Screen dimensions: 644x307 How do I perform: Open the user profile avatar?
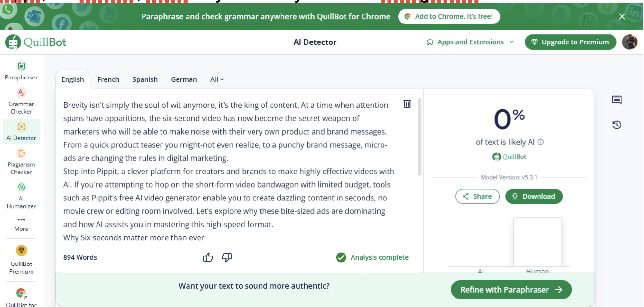pos(629,42)
